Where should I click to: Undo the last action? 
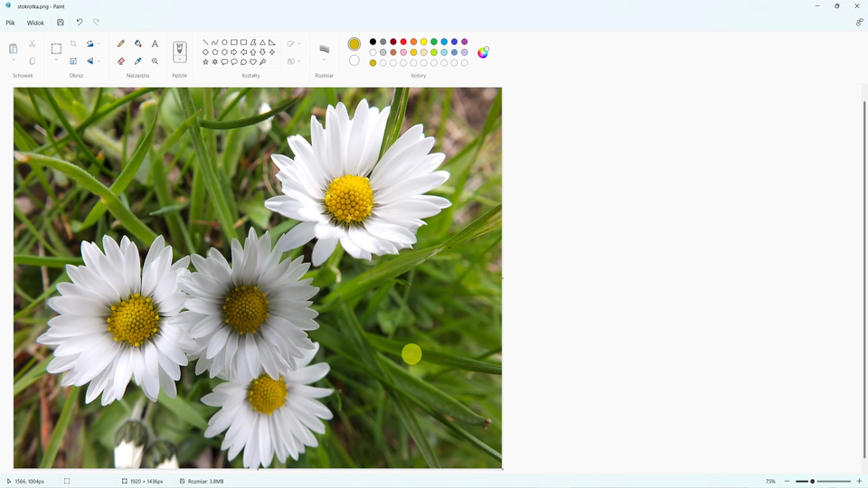(79, 23)
